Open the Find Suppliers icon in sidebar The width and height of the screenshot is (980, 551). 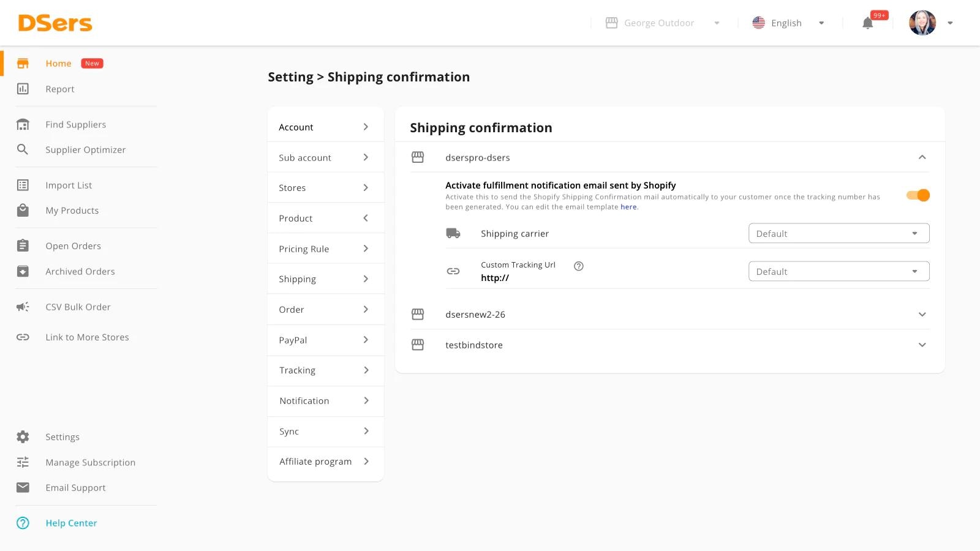23,124
